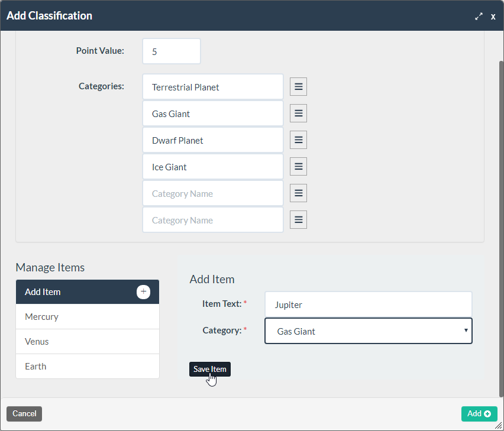Click the reorder handle beside Ice Giant
Screen dimensions: 504x431
298,167
